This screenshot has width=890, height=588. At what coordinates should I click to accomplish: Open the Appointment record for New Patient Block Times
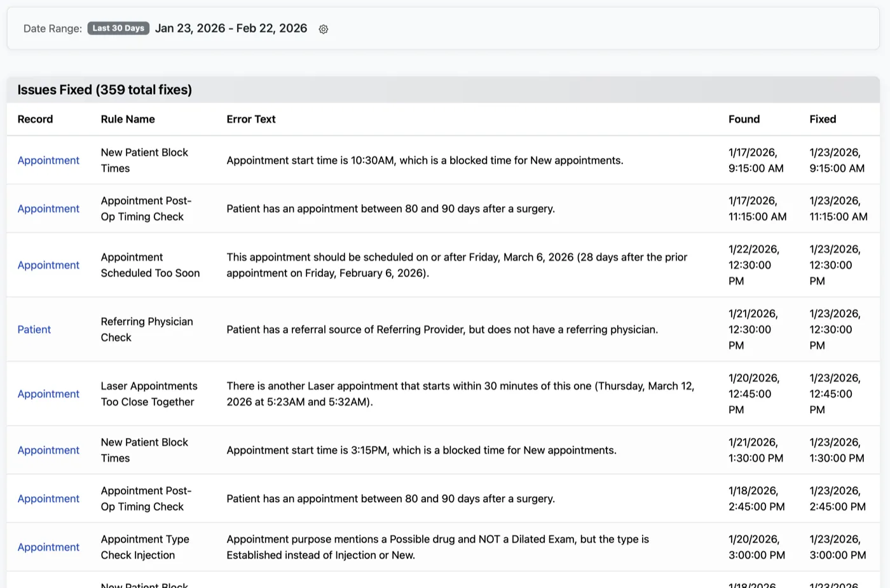coord(48,160)
